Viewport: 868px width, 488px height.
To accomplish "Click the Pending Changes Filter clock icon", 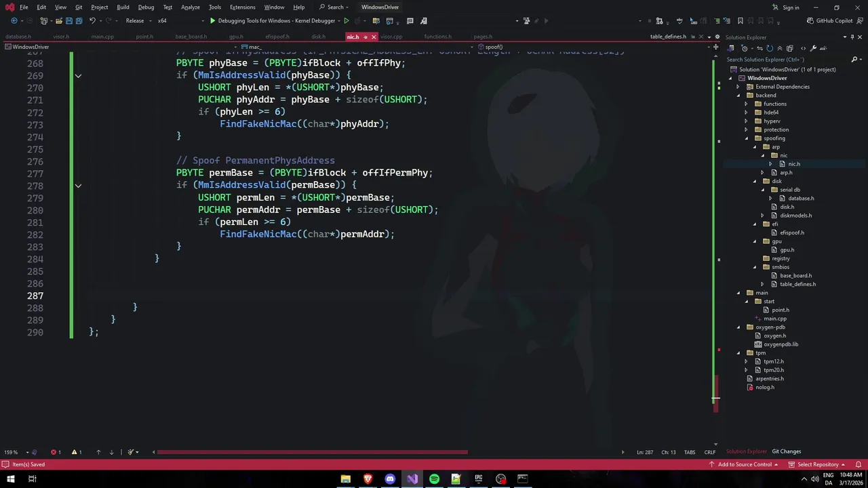I will (745, 48).
